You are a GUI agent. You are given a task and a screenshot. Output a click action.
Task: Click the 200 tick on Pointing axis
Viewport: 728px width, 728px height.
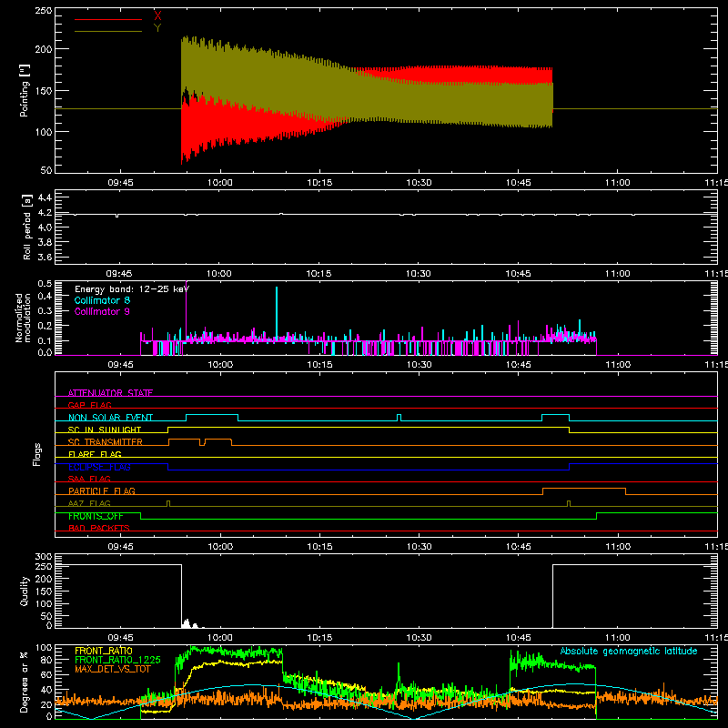pos(43,49)
